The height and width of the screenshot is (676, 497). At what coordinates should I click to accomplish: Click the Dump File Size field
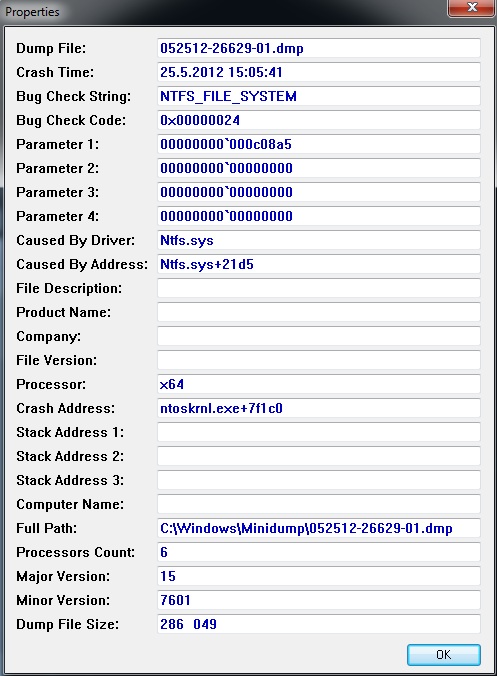(x=319, y=624)
